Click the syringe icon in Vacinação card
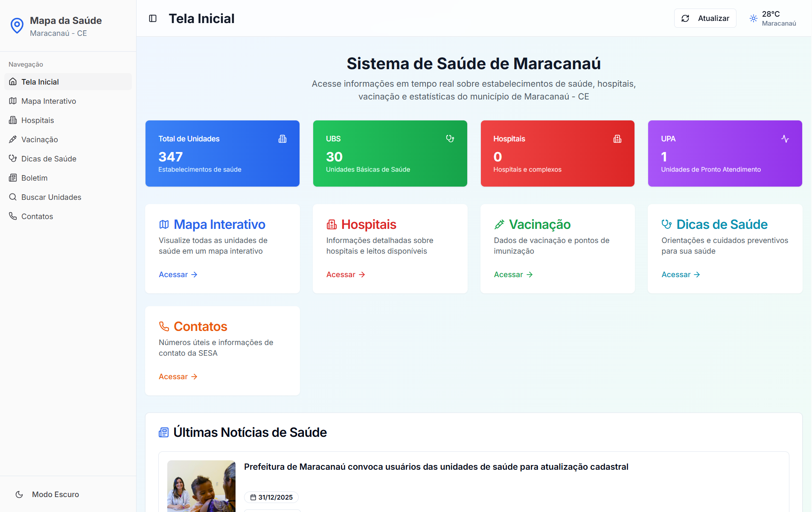 click(499, 225)
